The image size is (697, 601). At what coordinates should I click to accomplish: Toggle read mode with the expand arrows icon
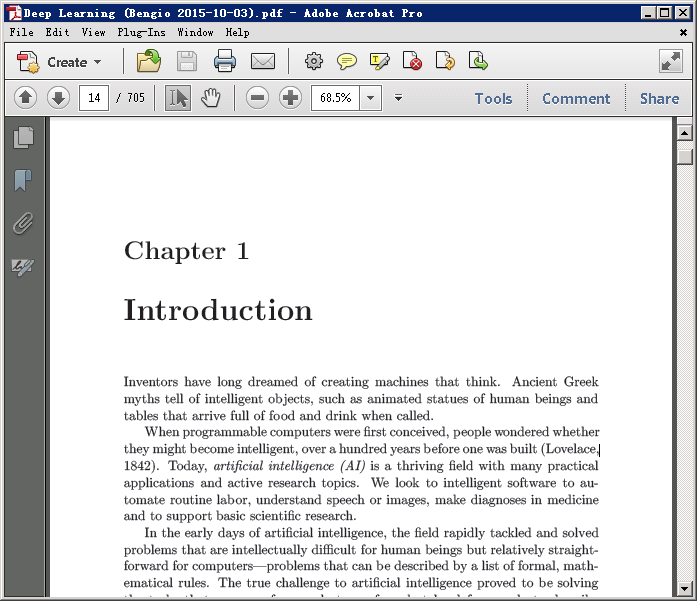pos(671,61)
